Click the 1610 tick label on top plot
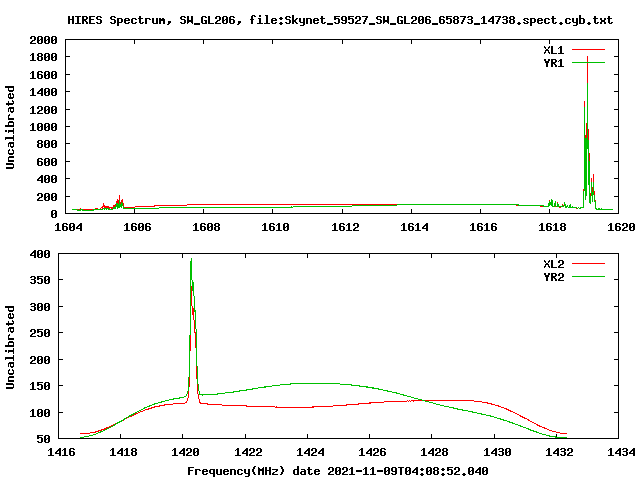Screen dimensions: 640x480 tap(275, 227)
